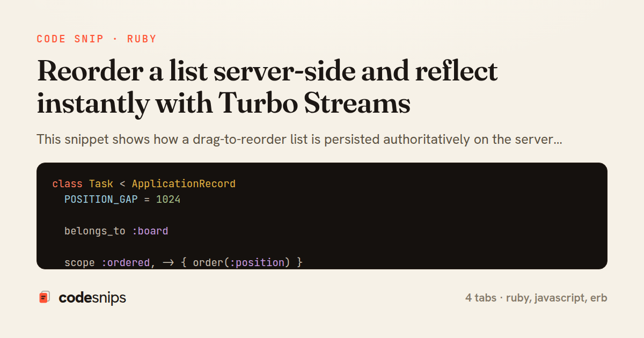Click the codesnips logo icon
The width and height of the screenshot is (644, 338).
click(45, 297)
